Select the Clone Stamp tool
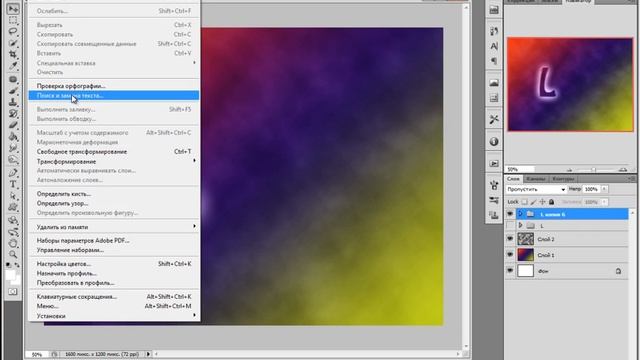Viewport: 640px width, 360px height. (x=13, y=102)
